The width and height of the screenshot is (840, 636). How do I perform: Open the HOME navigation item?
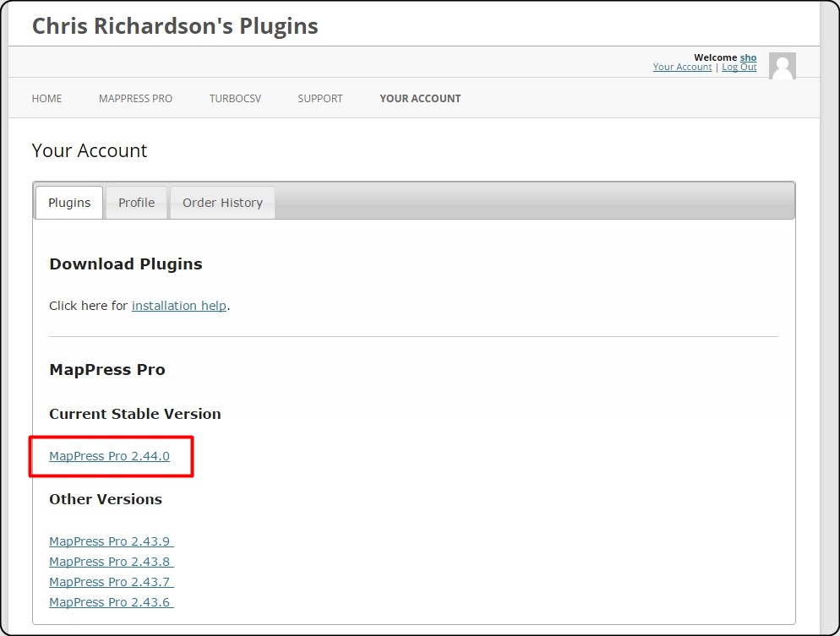[x=46, y=99]
